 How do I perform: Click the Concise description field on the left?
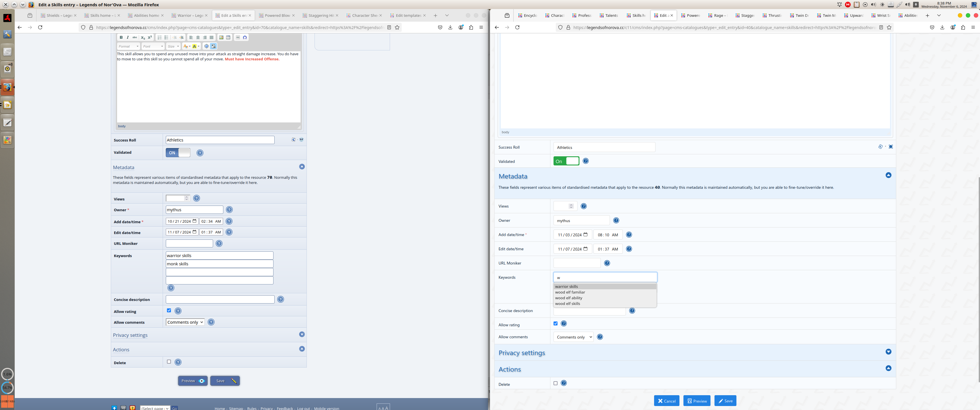coord(220,299)
